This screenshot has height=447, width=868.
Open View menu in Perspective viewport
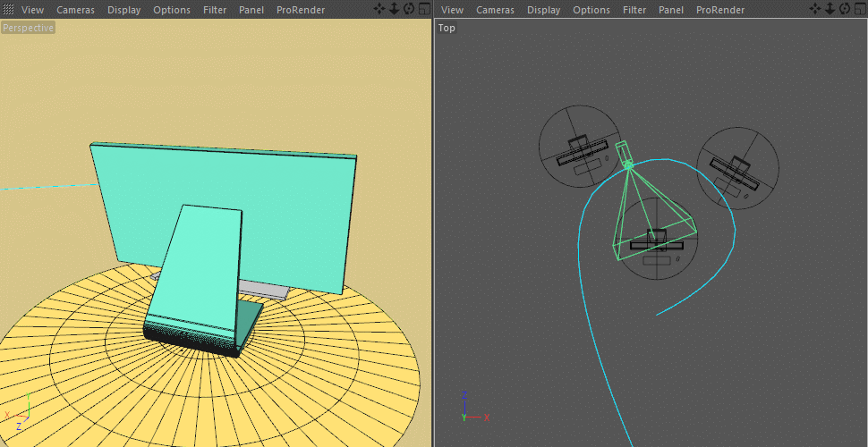pos(32,10)
